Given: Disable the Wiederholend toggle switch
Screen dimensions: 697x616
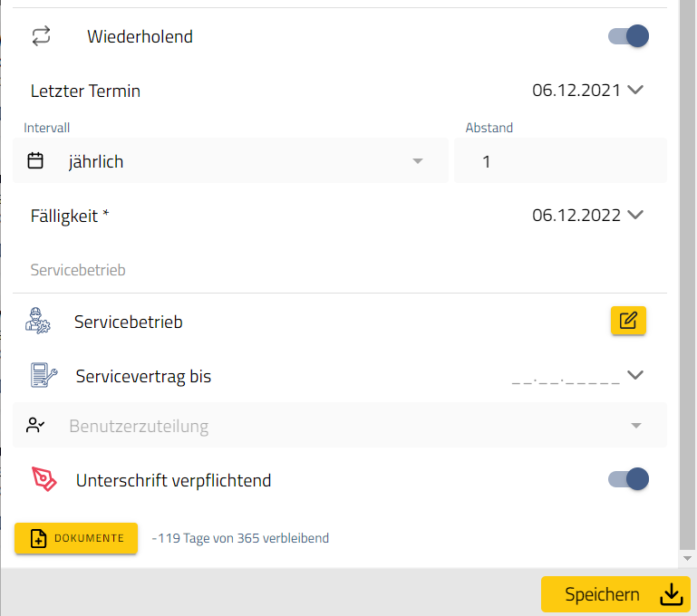Looking at the screenshot, I should pyautogui.click(x=629, y=36).
